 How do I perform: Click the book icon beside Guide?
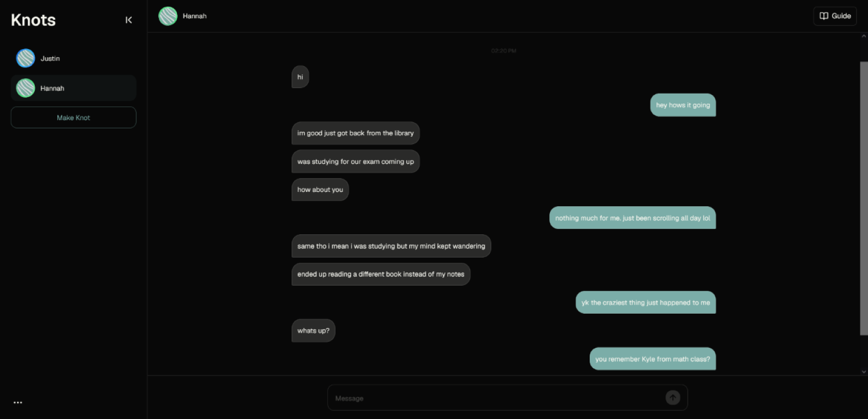click(x=824, y=16)
